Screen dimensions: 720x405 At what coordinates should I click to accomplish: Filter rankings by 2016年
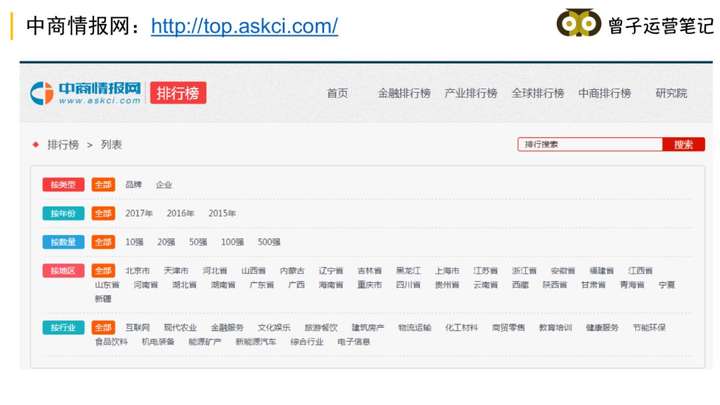pos(180,213)
